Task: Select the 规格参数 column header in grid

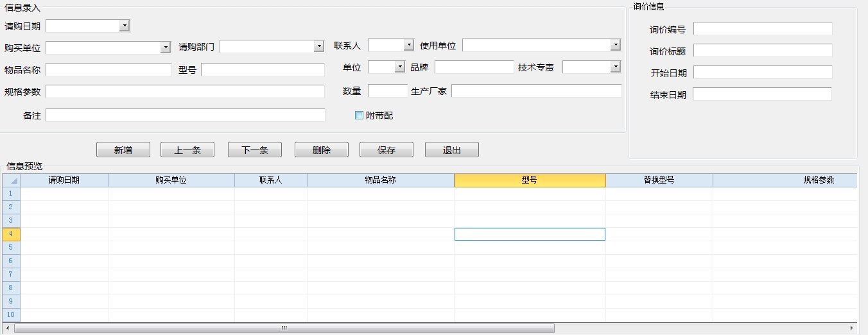Action: pos(785,180)
